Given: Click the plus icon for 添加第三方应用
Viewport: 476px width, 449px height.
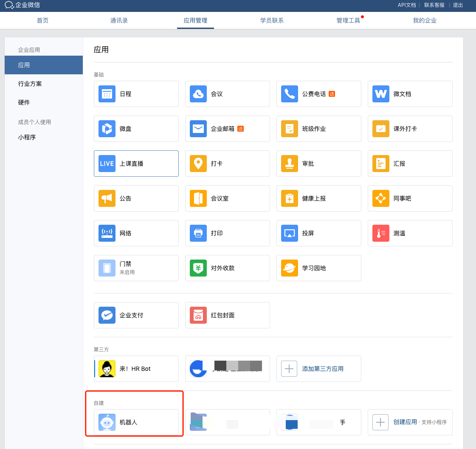Looking at the screenshot, I should [289, 369].
